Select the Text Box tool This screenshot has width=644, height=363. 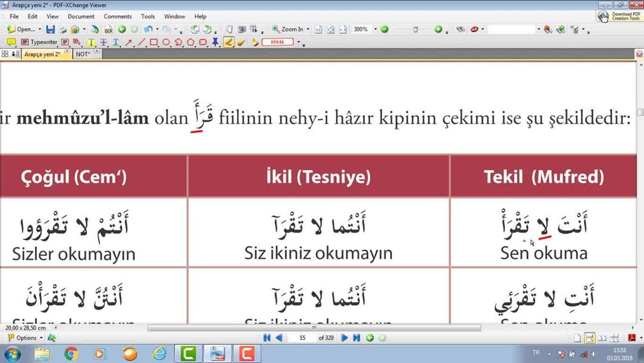tap(65, 42)
